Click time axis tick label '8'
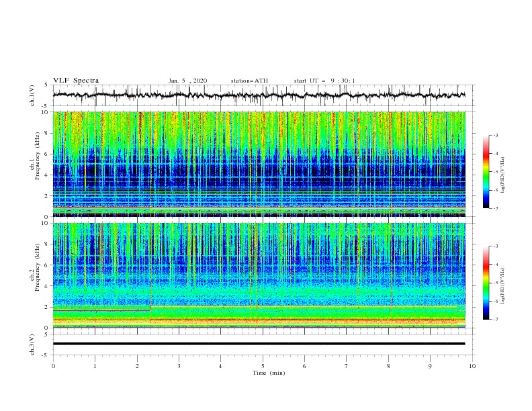The width and height of the screenshot is (532, 411). point(388,366)
